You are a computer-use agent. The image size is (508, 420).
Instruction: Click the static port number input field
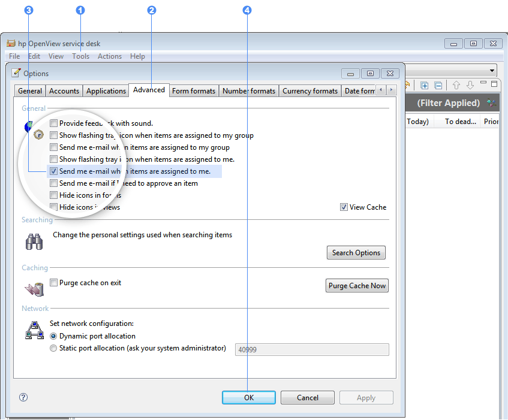(311, 349)
